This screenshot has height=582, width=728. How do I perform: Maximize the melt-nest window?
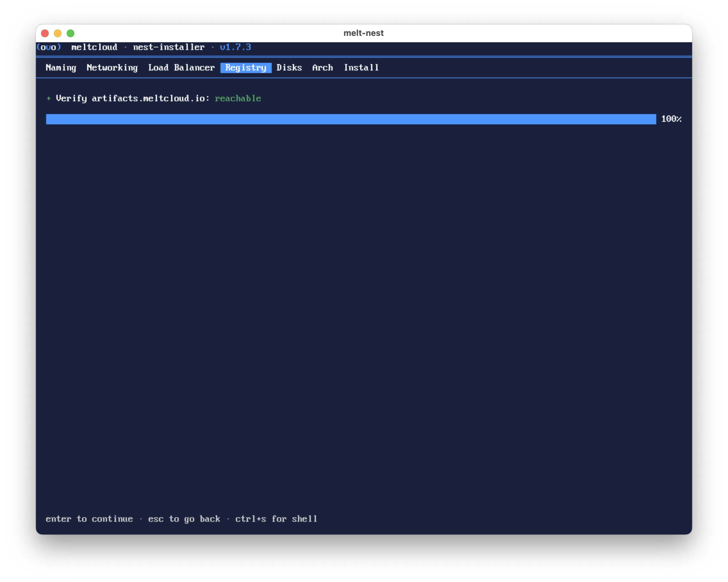tap(70, 33)
